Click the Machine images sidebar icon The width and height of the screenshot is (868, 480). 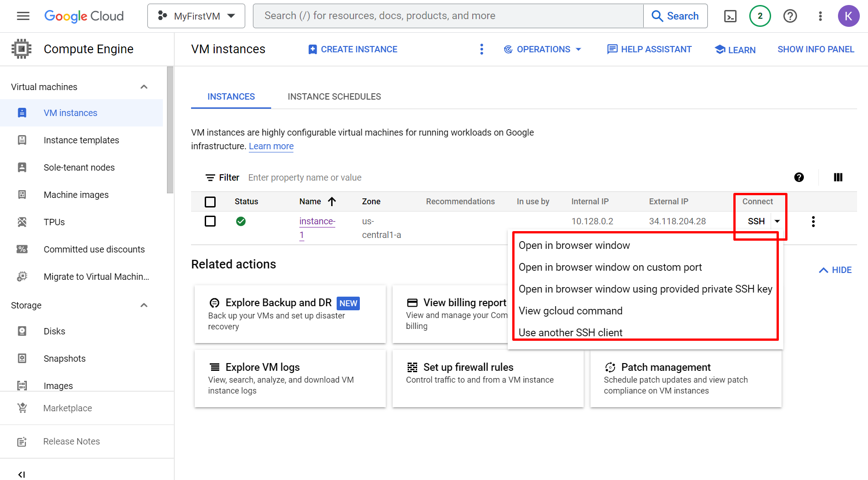point(22,195)
